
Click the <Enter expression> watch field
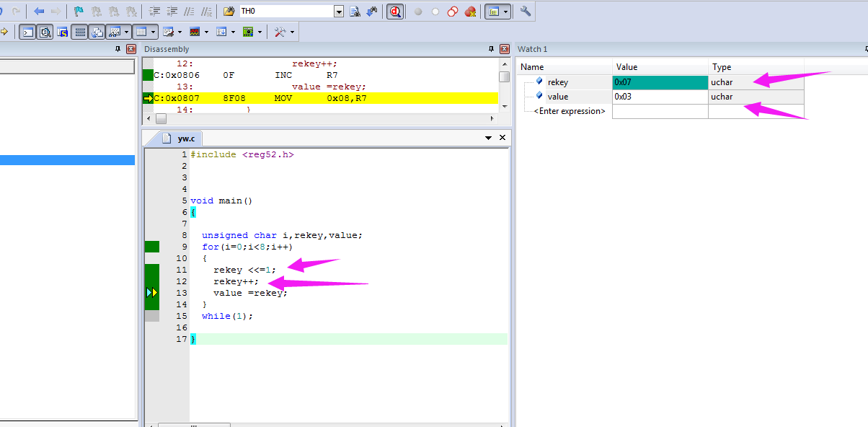[569, 111]
